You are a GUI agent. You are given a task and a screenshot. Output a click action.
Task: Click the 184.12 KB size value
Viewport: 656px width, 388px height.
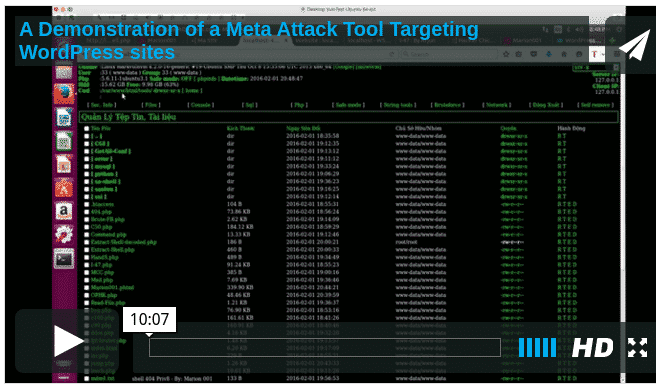pyautogui.click(x=240, y=227)
